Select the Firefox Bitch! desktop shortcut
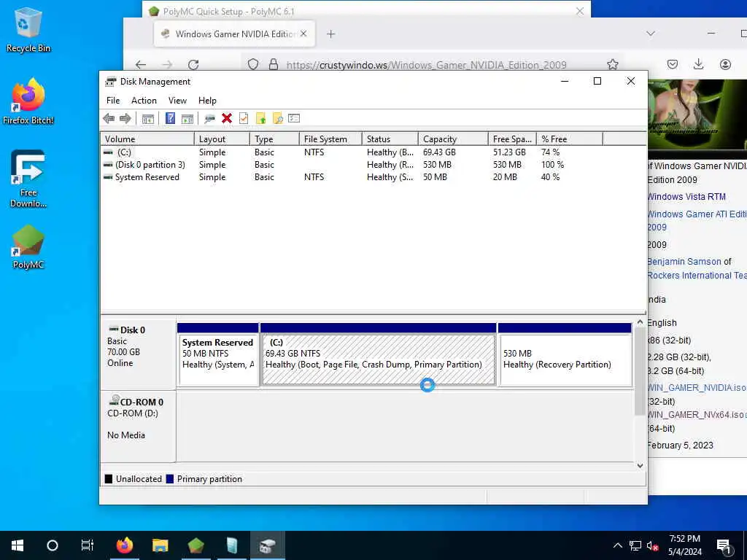The width and height of the screenshot is (747, 560). (28, 101)
